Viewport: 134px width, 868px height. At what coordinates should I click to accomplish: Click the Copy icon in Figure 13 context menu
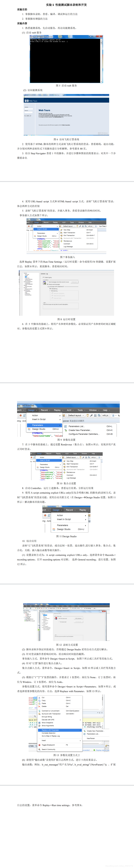(x=39, y=701)
